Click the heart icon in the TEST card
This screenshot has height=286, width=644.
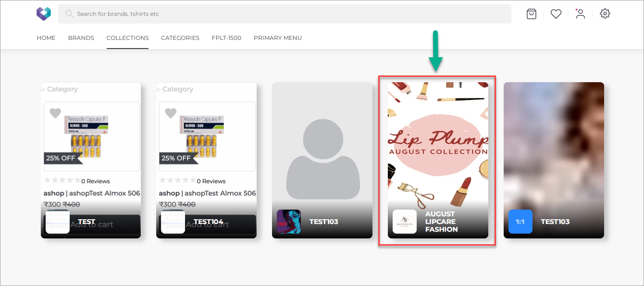[x=55, y=113]
